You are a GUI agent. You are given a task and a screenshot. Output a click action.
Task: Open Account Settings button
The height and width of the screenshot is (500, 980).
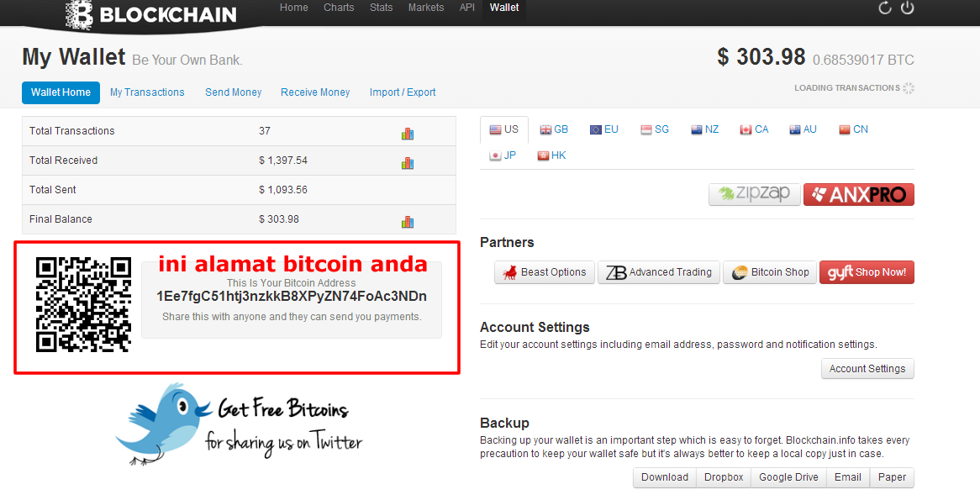point(867,369)
